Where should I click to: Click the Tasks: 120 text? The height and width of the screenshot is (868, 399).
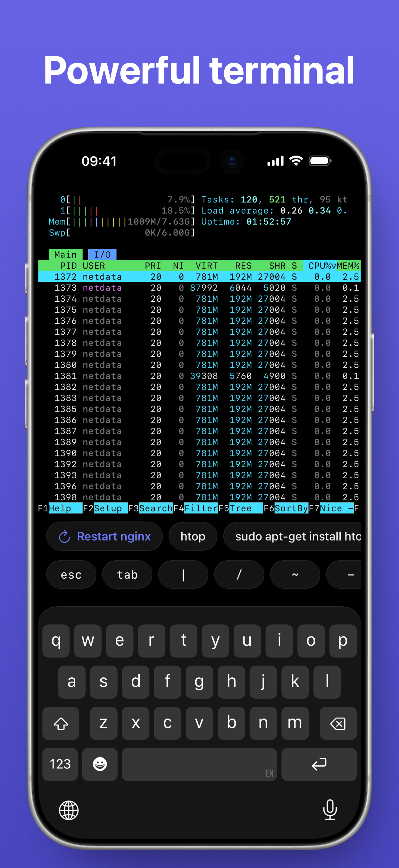pyautogui.click(x=229, y=199)
